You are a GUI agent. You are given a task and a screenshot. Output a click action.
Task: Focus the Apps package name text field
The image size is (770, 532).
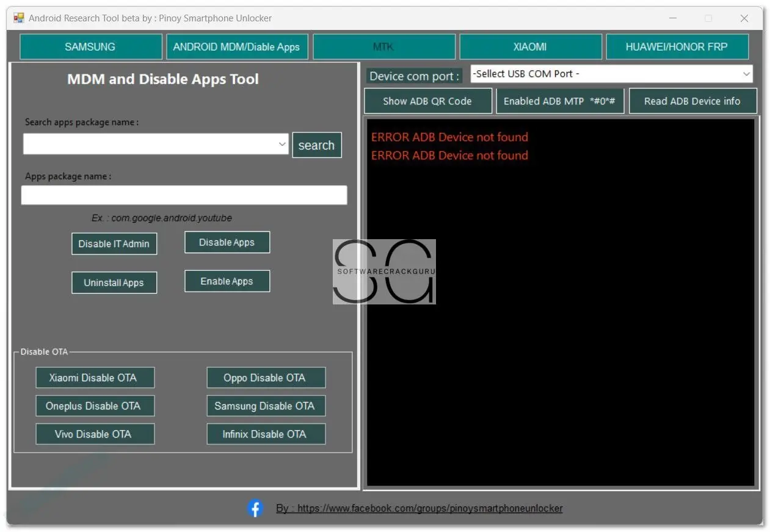[184, 195]
